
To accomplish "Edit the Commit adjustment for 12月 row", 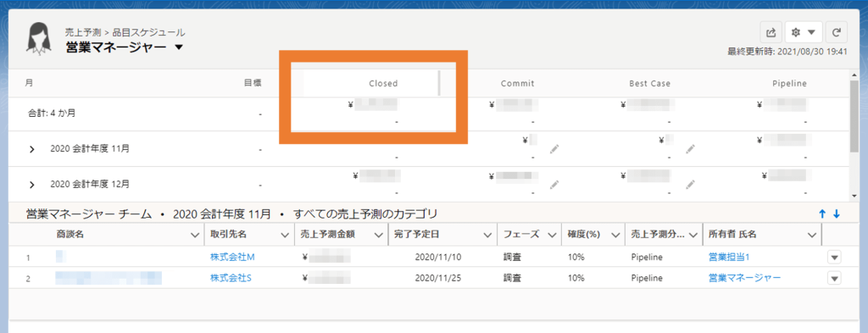I will tap(554, 184).
